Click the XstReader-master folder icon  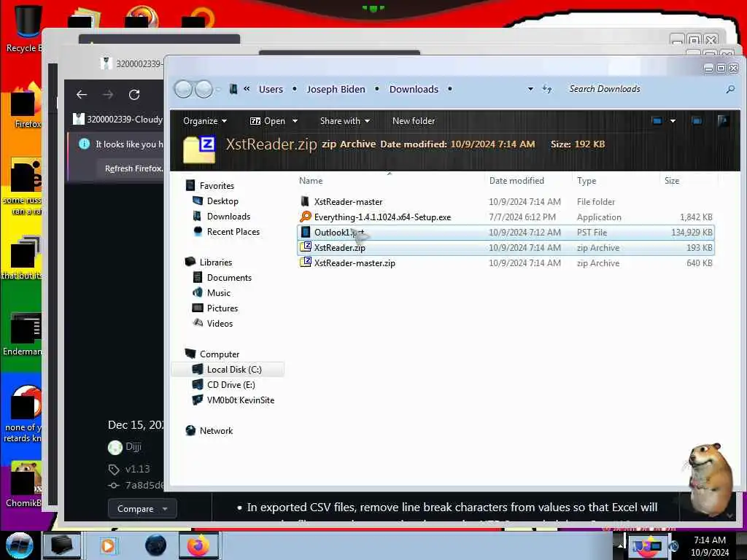point(306,201)
